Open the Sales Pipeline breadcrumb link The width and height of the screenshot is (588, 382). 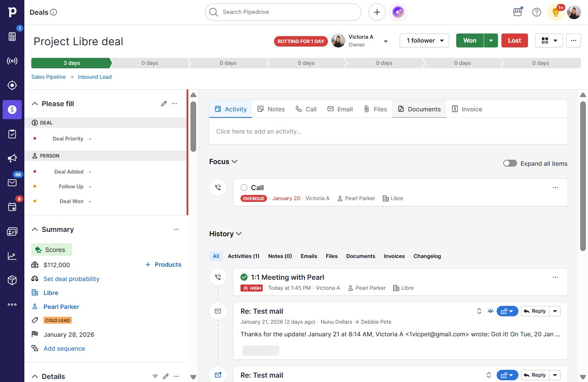(48, 77)
